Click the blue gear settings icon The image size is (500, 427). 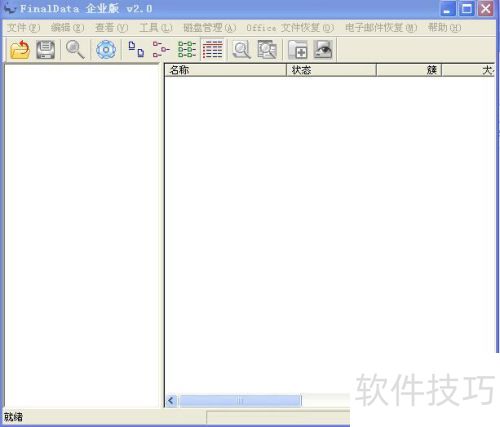click(106, 50)
